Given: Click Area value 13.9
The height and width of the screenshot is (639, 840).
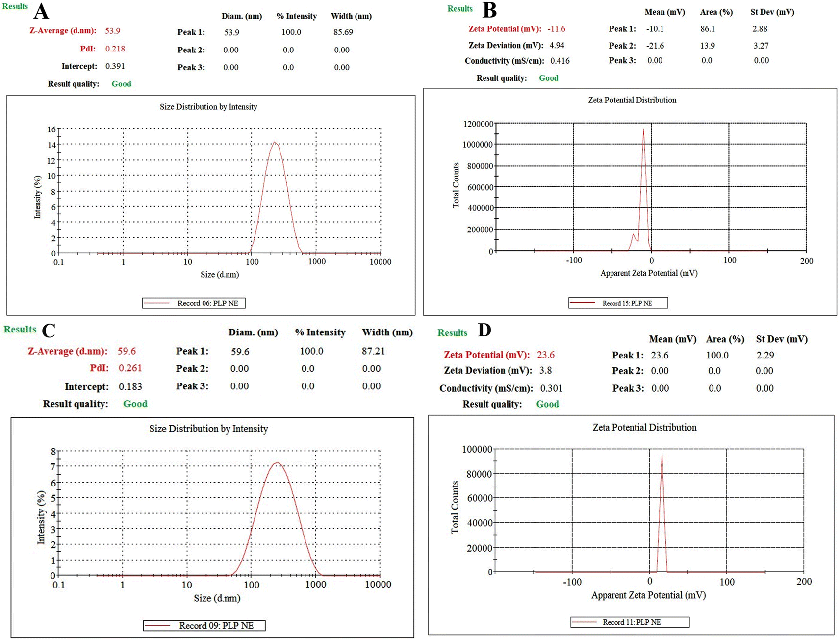Looking at the screenshot, I should pos(708,46).
